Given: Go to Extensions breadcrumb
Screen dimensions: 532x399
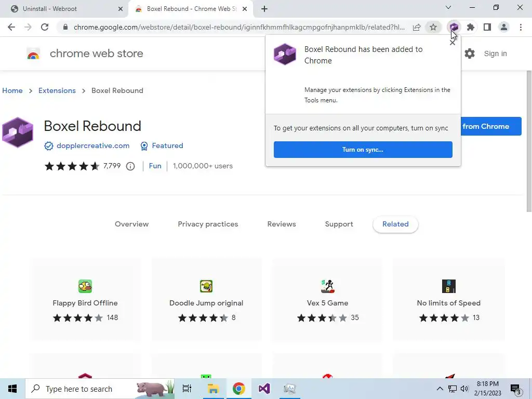Looking at the screenshot, I should tap(57, 90).
